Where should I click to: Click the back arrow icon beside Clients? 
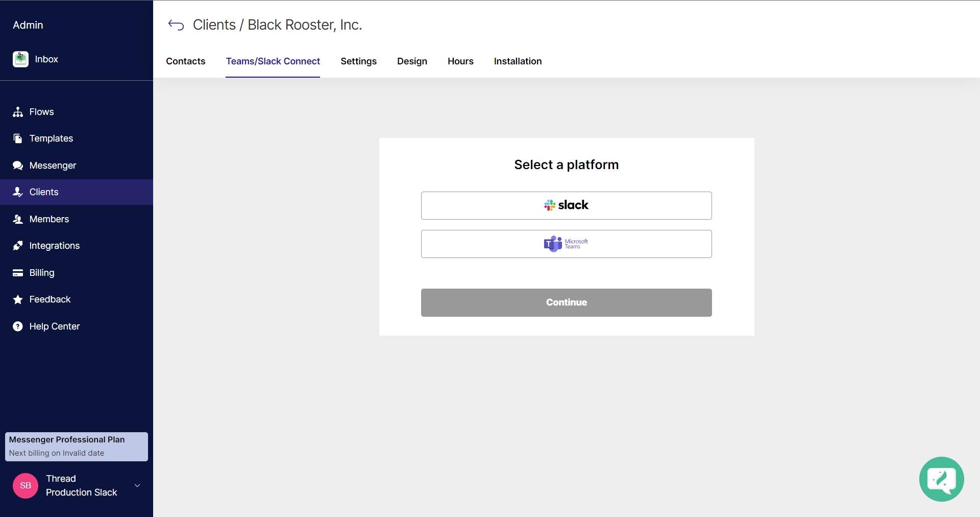pyautogui.click(x=176, y=25)
